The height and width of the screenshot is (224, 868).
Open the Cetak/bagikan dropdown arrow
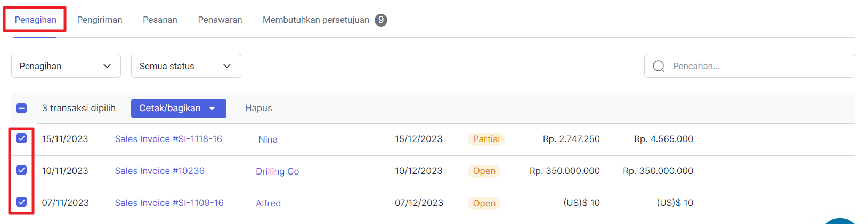pos(212,109)
